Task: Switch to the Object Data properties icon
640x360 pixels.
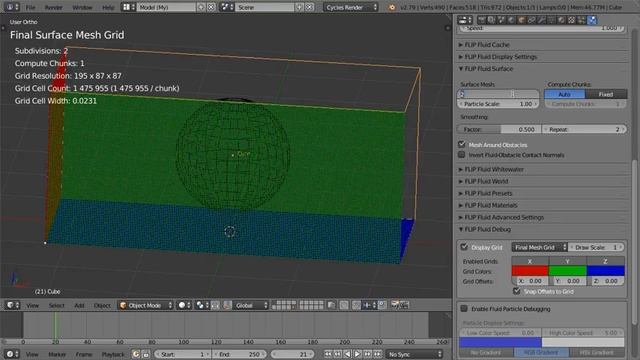Action: point(551,20)
